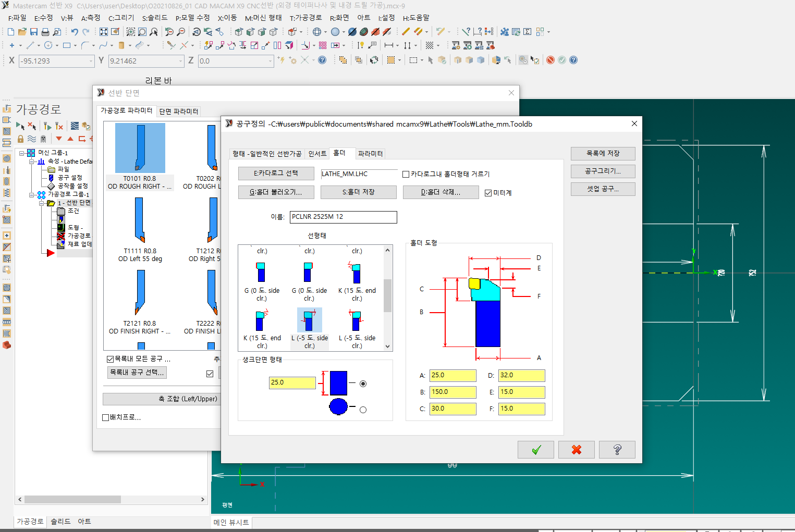Click the Fit to screen icon
795x532 pixels.
(104, 32)
